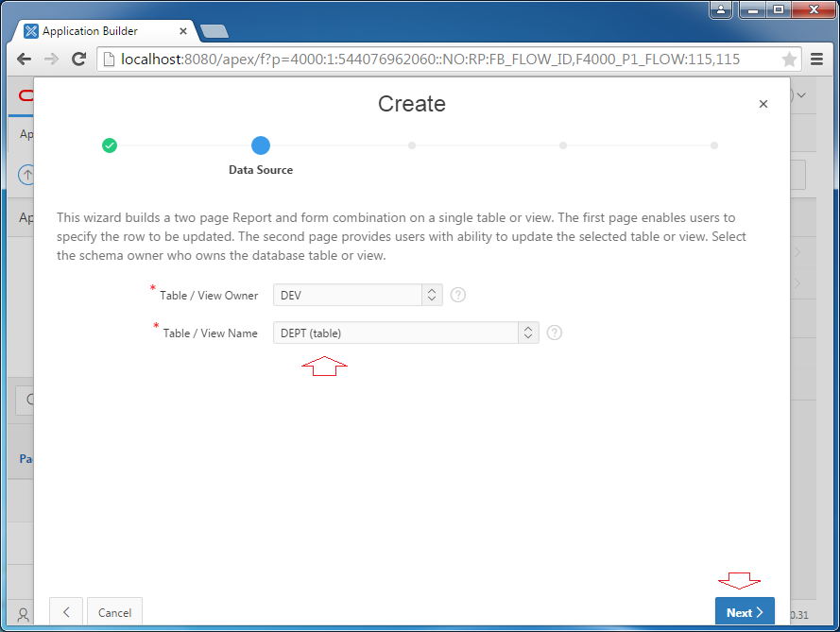Click the third wizard step dot
The height and width of the screenshot is (632, 840).
pos(411,145)
